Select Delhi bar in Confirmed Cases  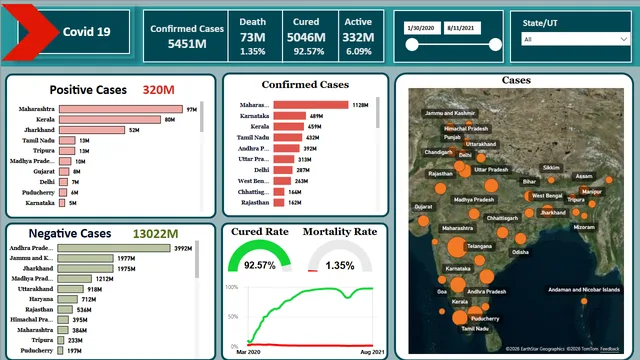coord(283,170)
